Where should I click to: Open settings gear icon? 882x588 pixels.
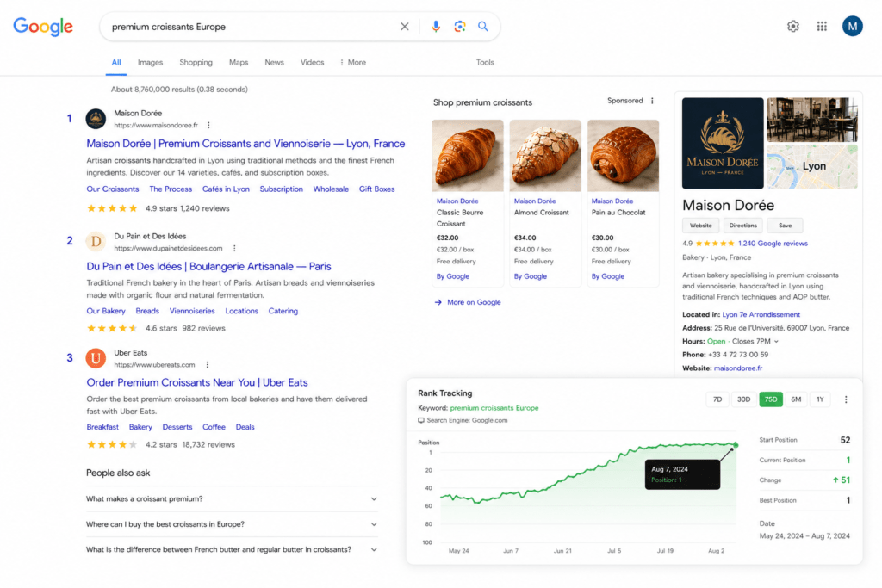coord(793,26)
